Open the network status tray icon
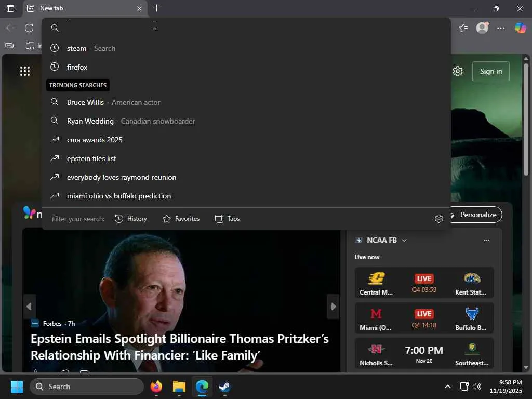 [x=464, y=387]
